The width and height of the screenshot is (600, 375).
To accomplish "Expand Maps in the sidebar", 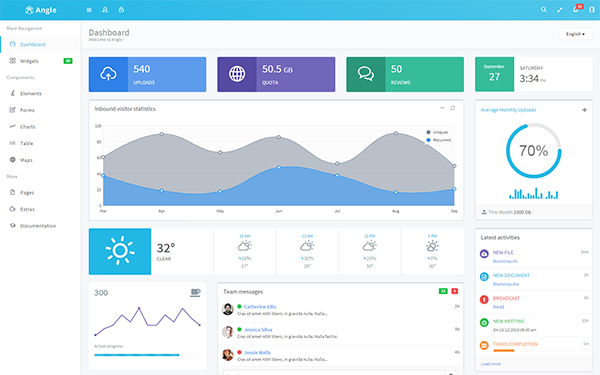I will click(40, 160).
